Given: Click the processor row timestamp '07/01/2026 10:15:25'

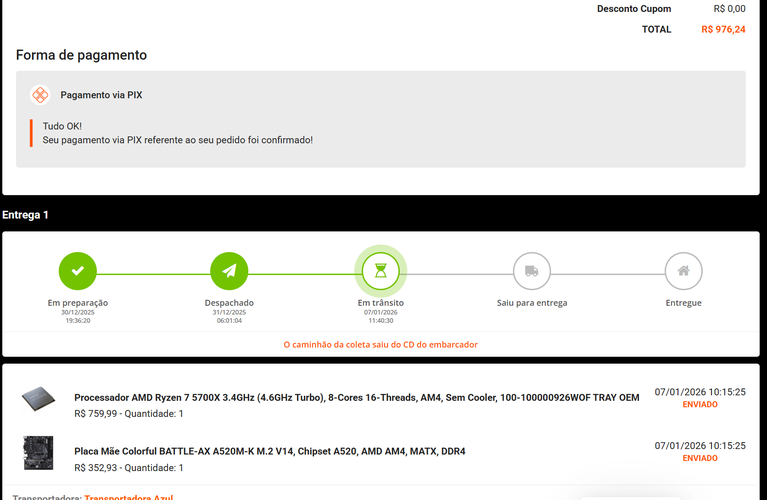Looking at the screenshot, I should click(700, 392).
